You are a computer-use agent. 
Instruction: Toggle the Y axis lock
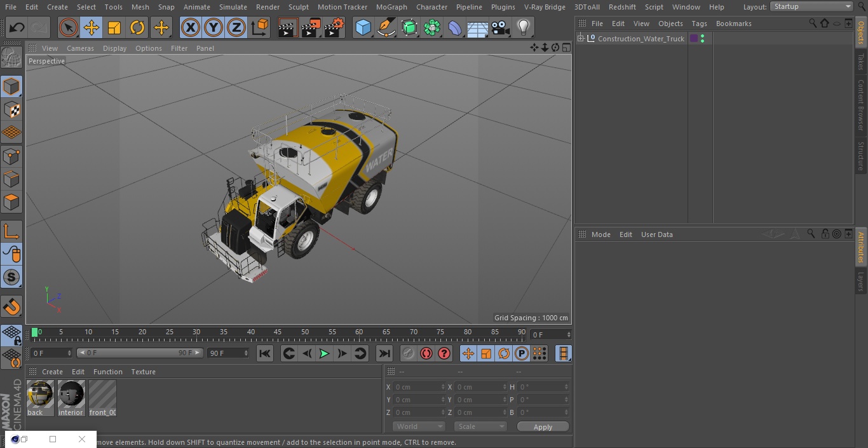(214, 27)
